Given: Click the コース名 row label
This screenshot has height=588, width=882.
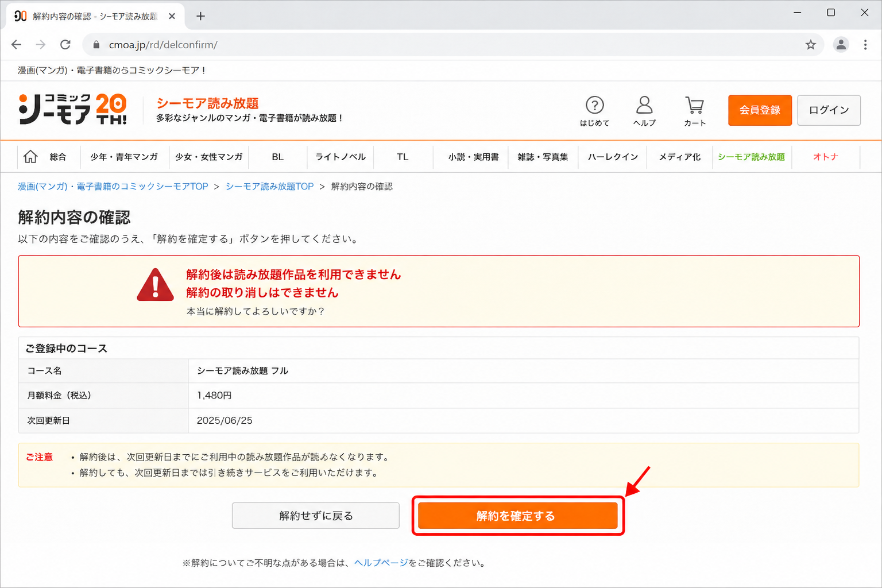Looking at the screenshot, I should (44, 371).
